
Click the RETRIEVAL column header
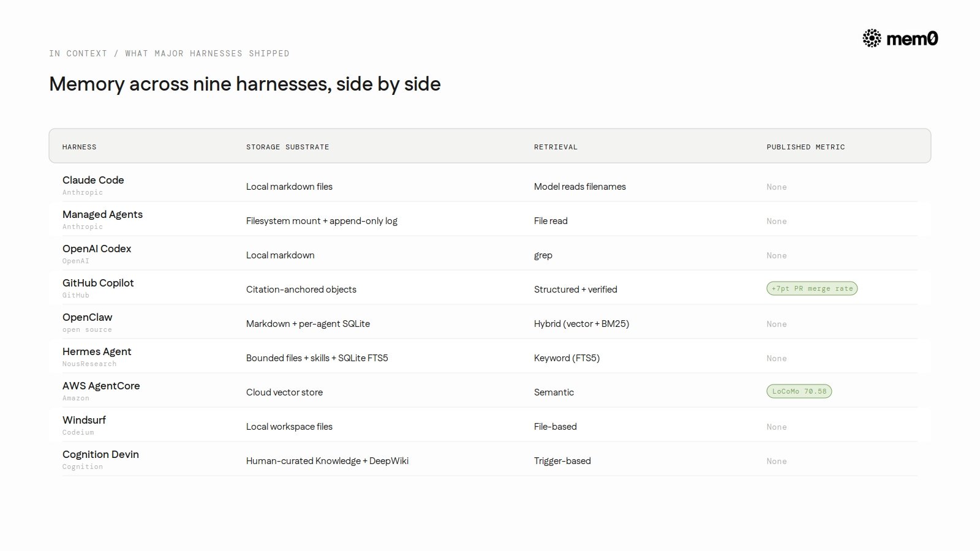click(x=556, y=147)
